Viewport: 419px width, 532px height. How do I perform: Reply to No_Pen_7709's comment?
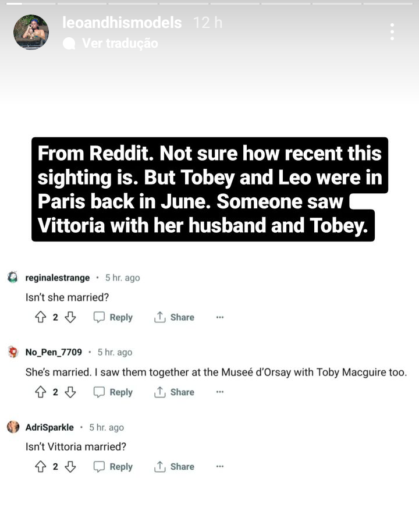pos(113,392)
